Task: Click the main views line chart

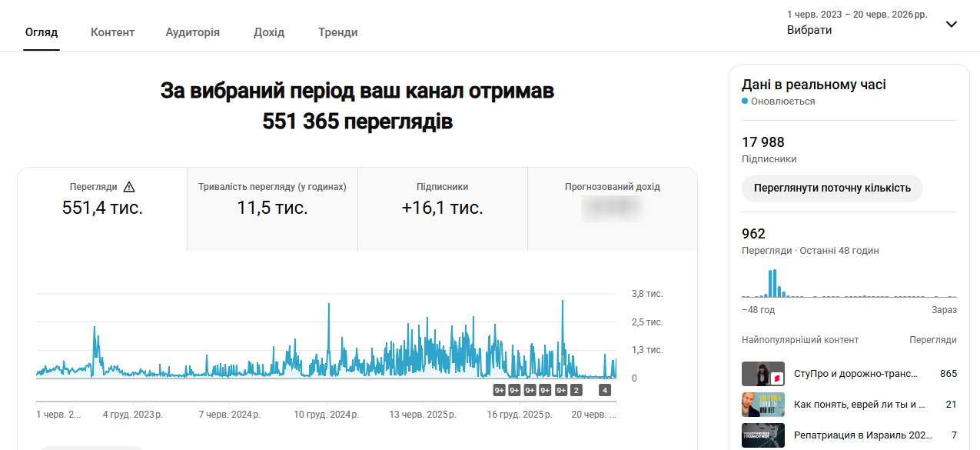Action: click(x=327, y=336)
